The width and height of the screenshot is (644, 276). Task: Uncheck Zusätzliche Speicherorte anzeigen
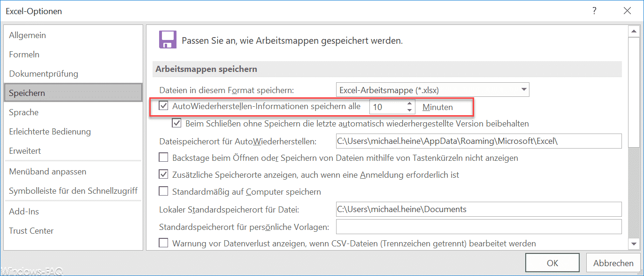[x=164, y=175]
